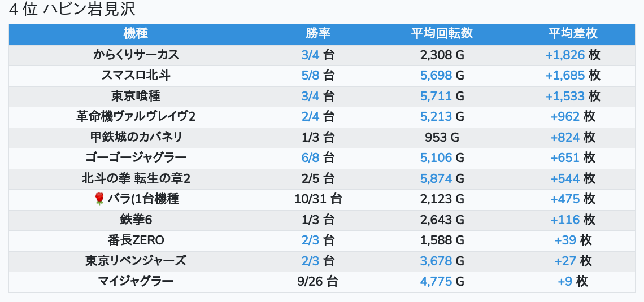The image size is (644, 302).
Task: Click the 東京喰種 machine name
Action: point(136,96)
